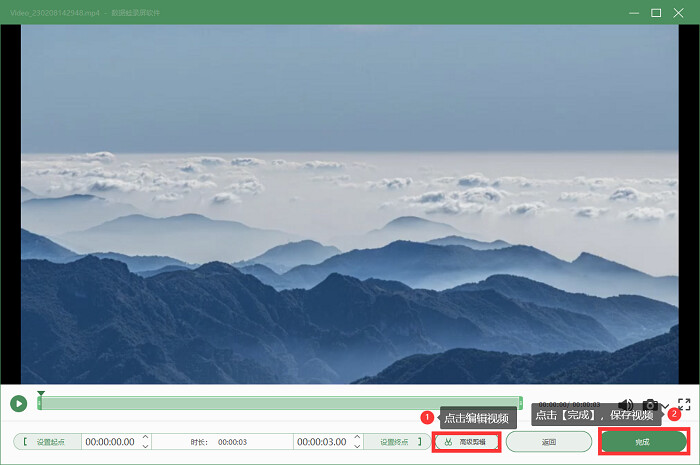700x465 pixels.
Task: Click the right end trim handle of the timeline
Action: click(x=521, y=403)
